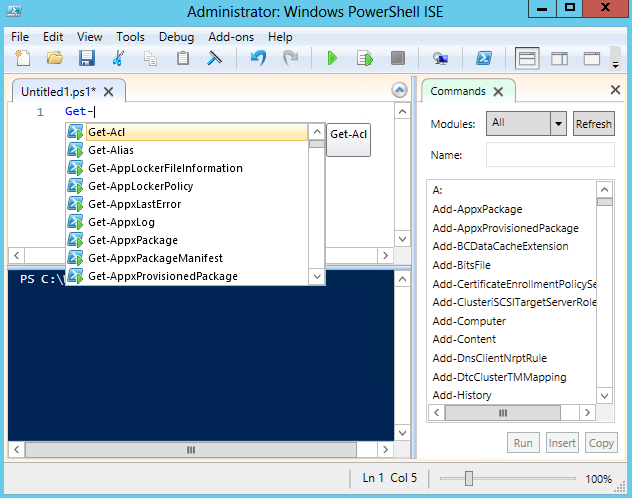632x498 pixels.
Task: Run Selection toolbar icon
Action: point(365,58)
